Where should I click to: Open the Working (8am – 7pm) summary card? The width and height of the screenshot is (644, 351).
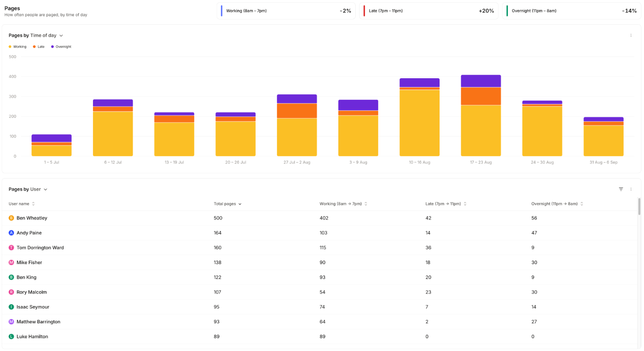point(286,11)
